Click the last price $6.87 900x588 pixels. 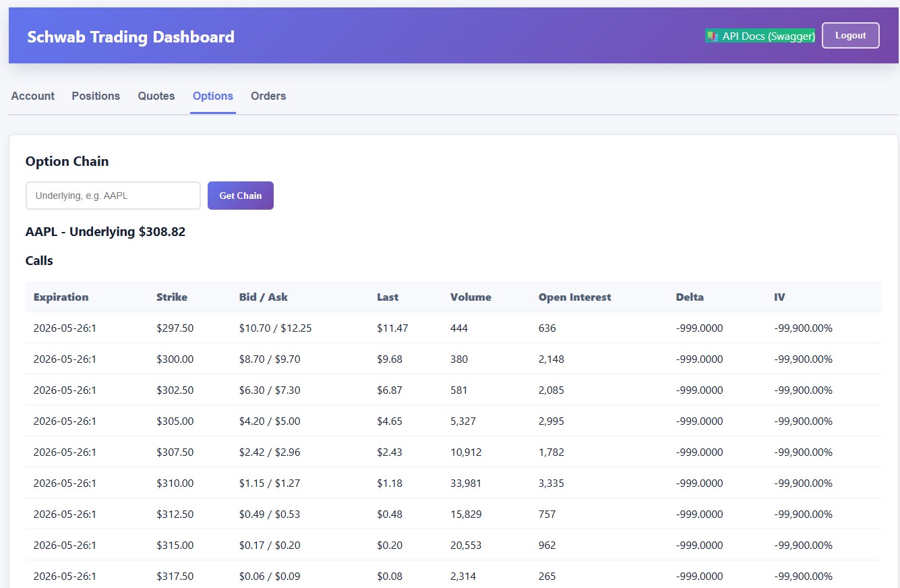click(390, 390)
